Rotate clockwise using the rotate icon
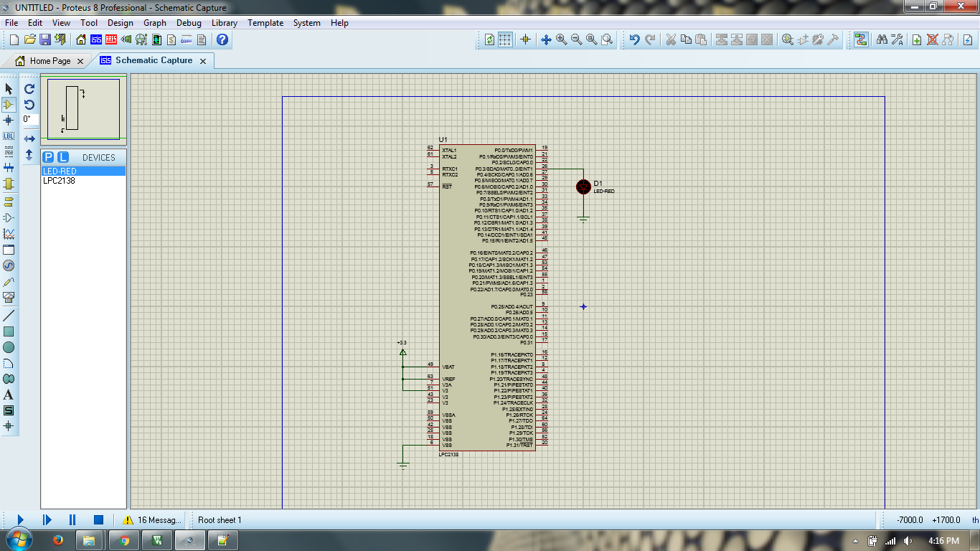 click(29, 89)
